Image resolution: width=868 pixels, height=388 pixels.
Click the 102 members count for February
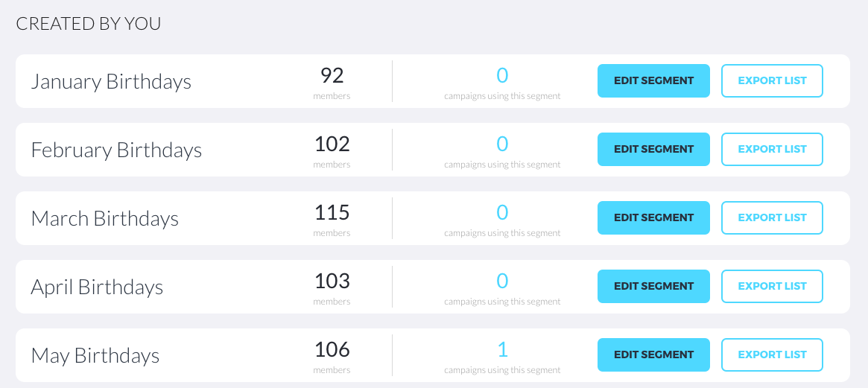[x=332, y=144]
